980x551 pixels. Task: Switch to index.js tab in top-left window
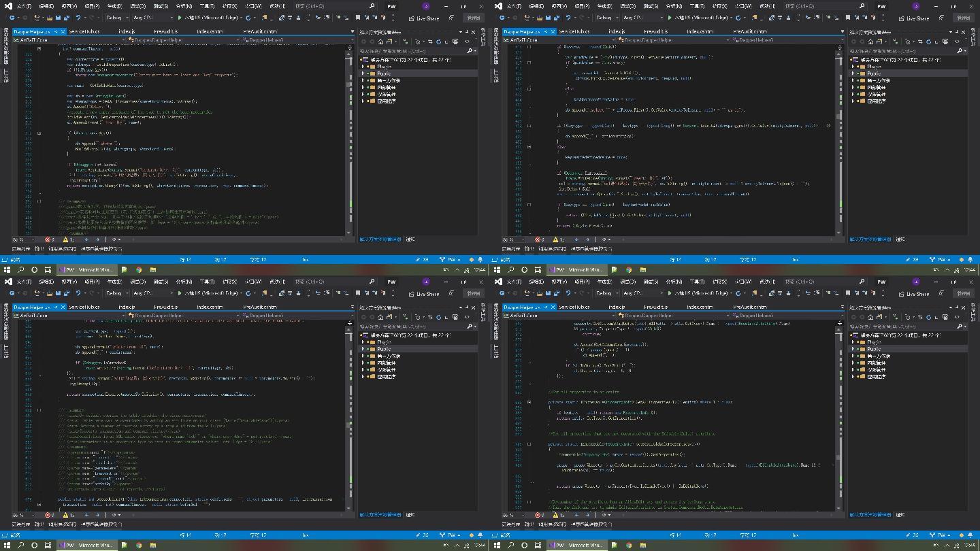coord(127,31)
